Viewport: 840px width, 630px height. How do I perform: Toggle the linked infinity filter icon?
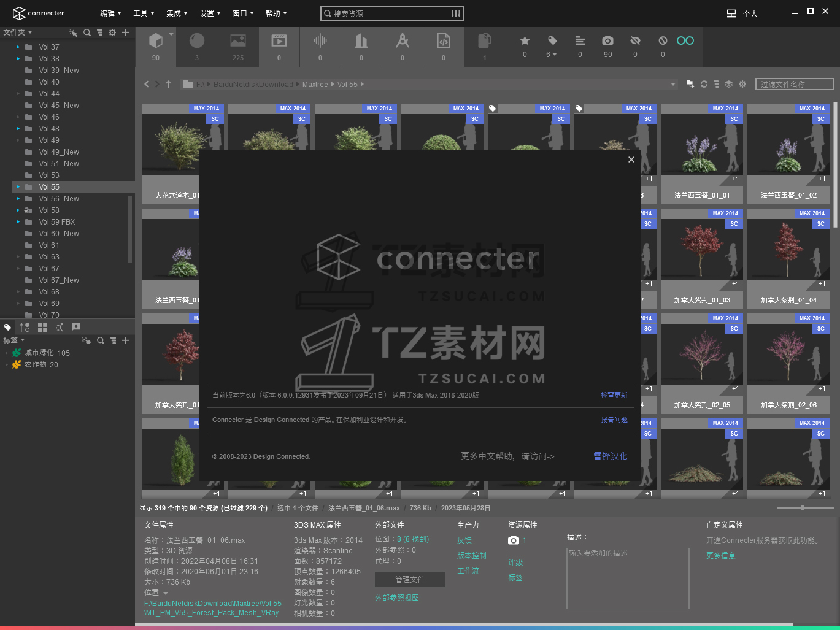coord(685,41)
